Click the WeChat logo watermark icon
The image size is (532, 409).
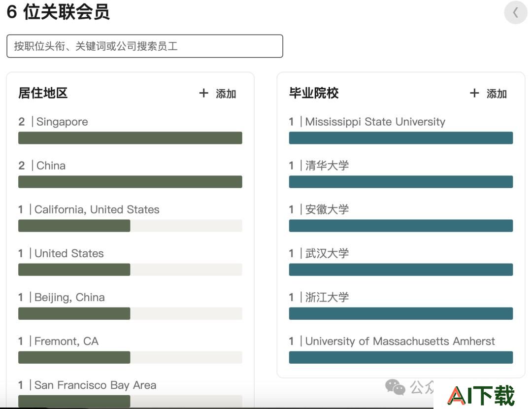click(x=395, y=387)
